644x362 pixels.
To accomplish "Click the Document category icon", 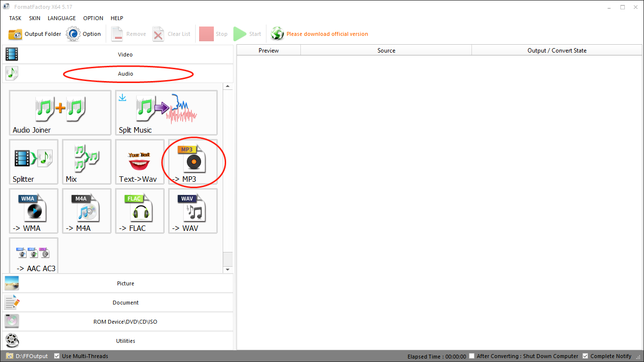I will point(12,303).
